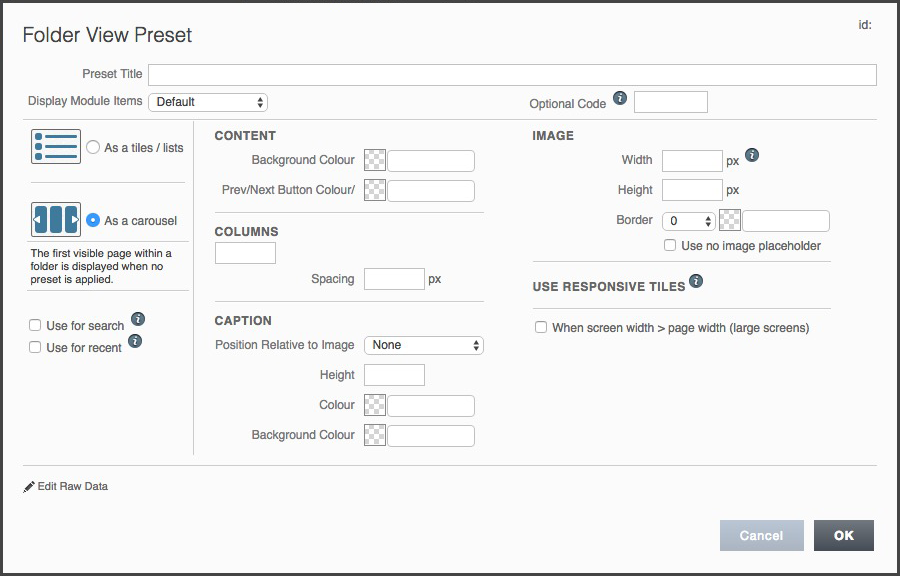The height and width of the screenshot is (576, 900).
Task: Click info icon next to Use for recent
Action: click(135, 341)
